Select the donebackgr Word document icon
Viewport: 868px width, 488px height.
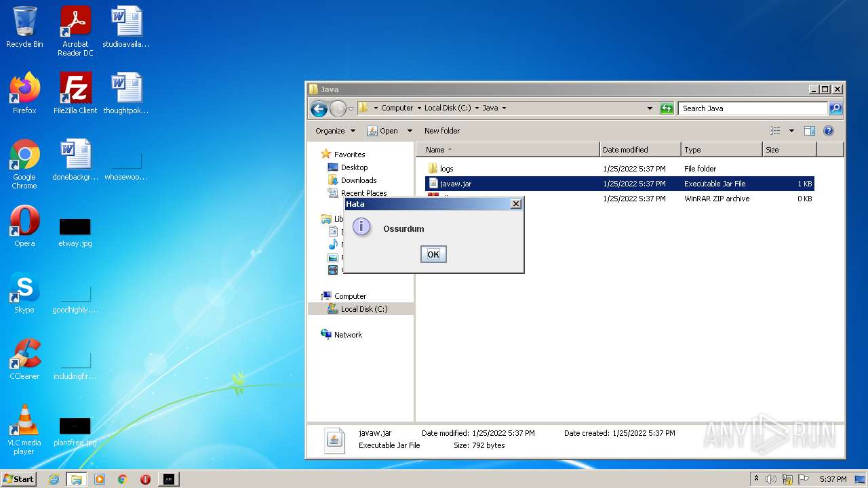click(x=75, y=160)
